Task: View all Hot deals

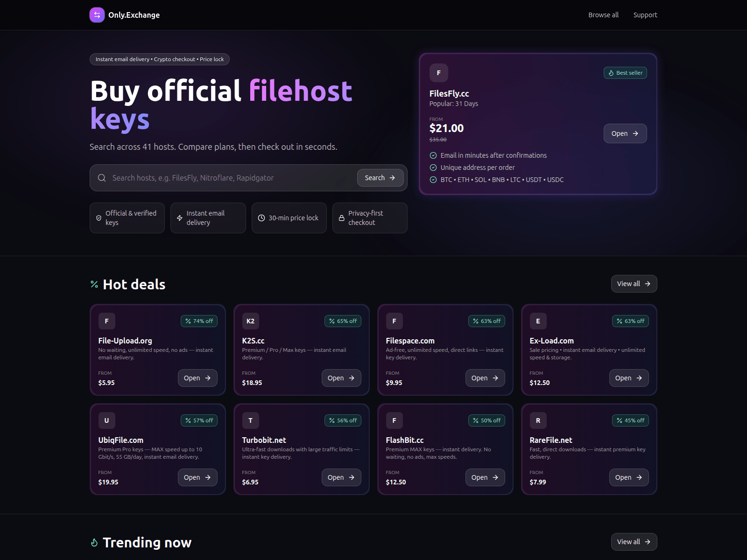Action: [634, 284]
